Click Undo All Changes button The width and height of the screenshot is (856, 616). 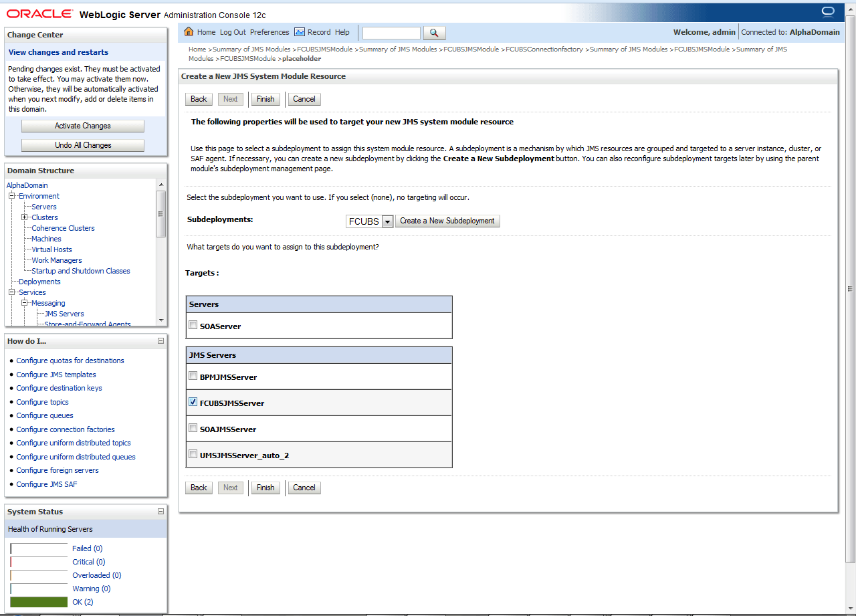(83, 145)
